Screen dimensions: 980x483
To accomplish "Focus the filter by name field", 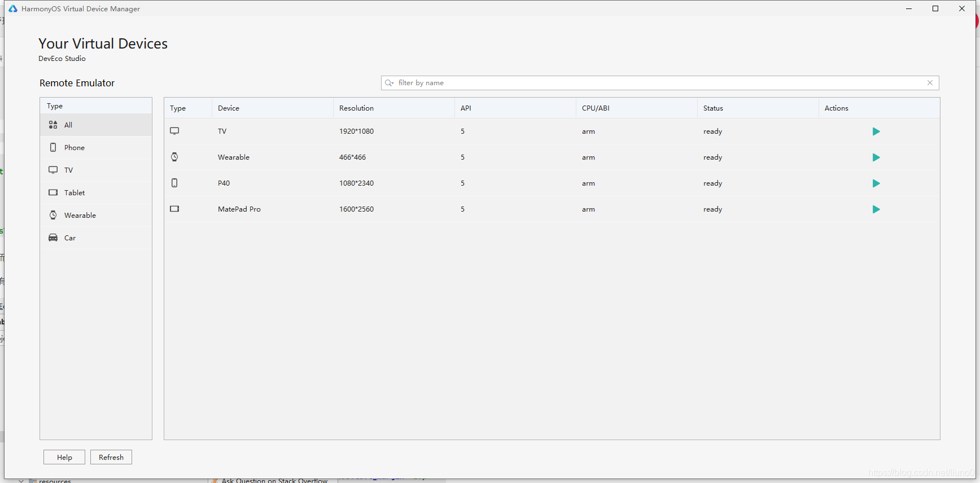I will (x=660, y=83).
